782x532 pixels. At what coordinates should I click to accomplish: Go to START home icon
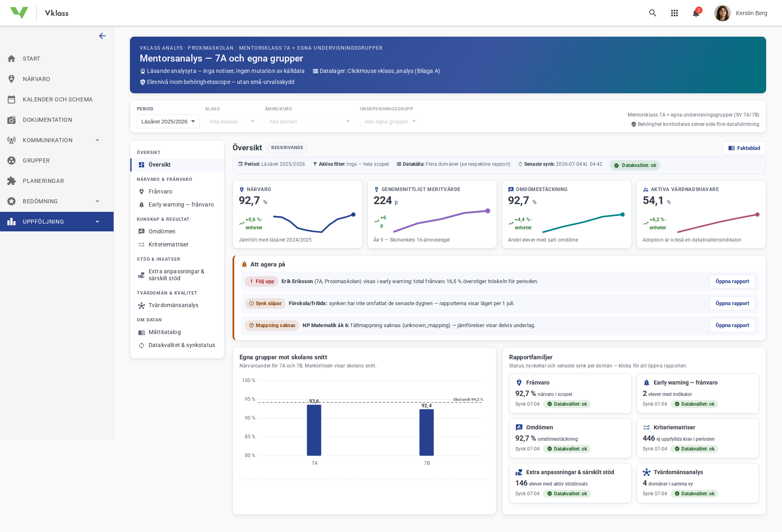pyautogui.click(x=11, y=59)
